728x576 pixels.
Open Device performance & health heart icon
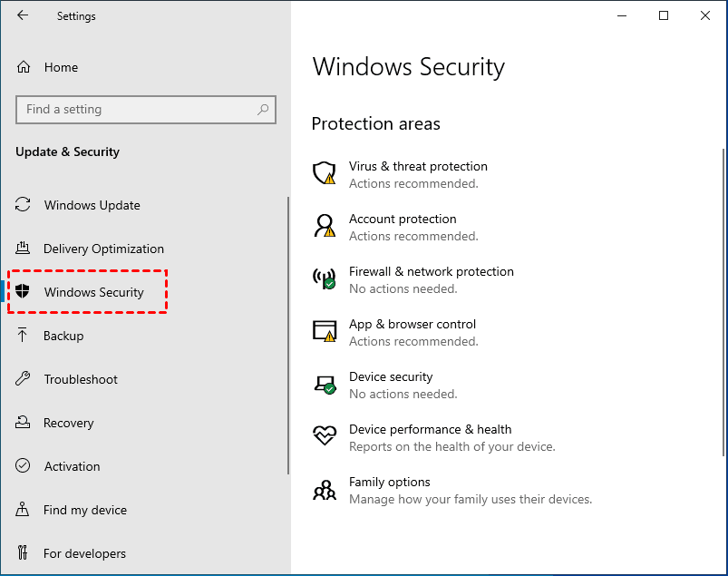click(x=325, y=436)
